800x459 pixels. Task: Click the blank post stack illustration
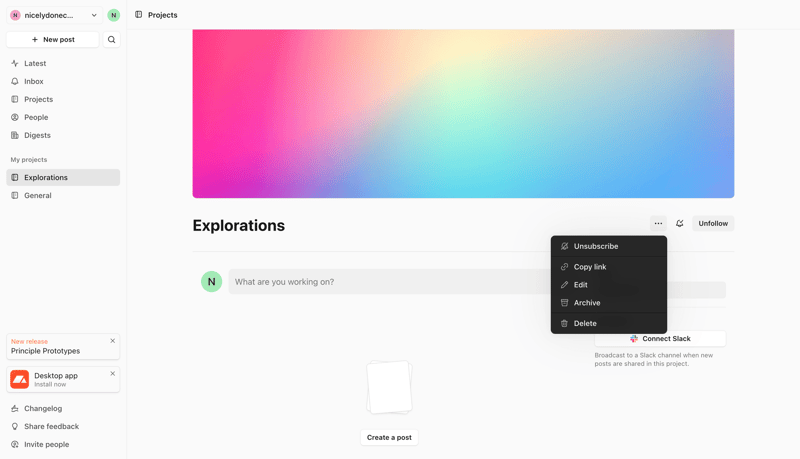point(389,387)
